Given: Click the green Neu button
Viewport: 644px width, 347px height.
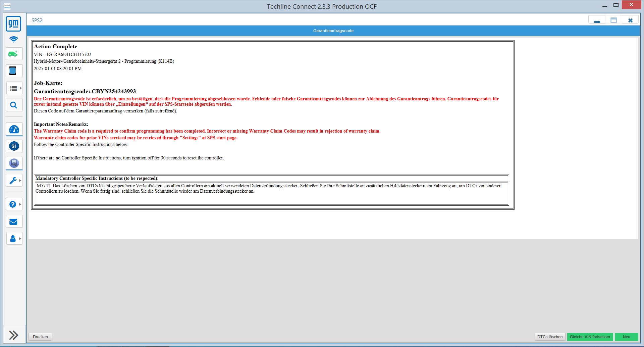Looking at the screenshot, I should [x=626, y=337].
